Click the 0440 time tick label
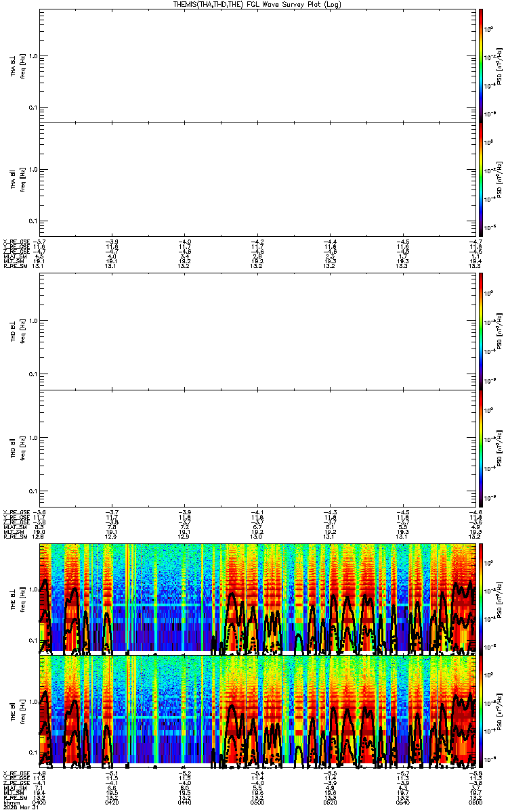 click(x=184, y=802)
